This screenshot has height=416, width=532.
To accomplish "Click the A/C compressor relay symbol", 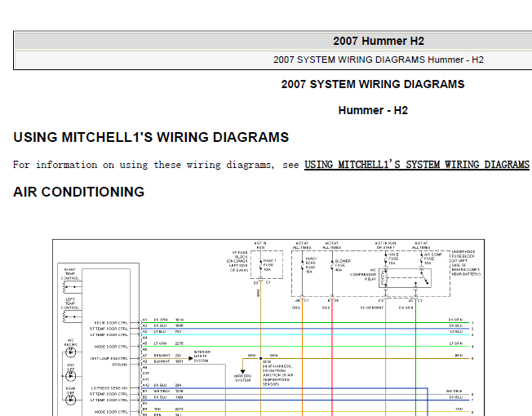I will (x=405, y=278).
